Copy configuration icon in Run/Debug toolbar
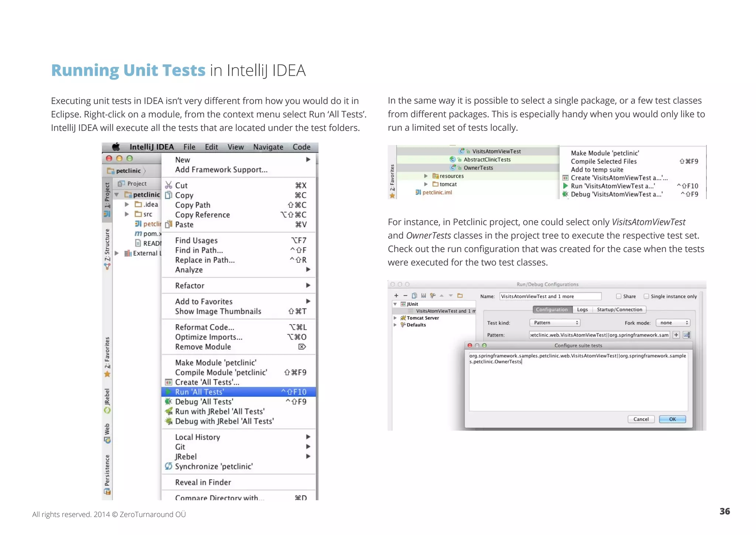Viewport: 756px width, 535px height. pyautogui.click(x=414, y=296)
